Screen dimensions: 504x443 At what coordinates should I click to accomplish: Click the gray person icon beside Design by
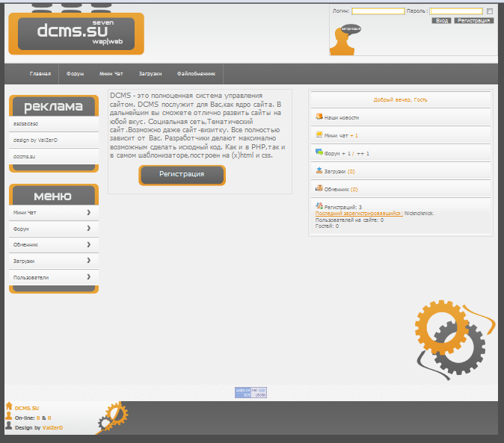tap(9, 426)
